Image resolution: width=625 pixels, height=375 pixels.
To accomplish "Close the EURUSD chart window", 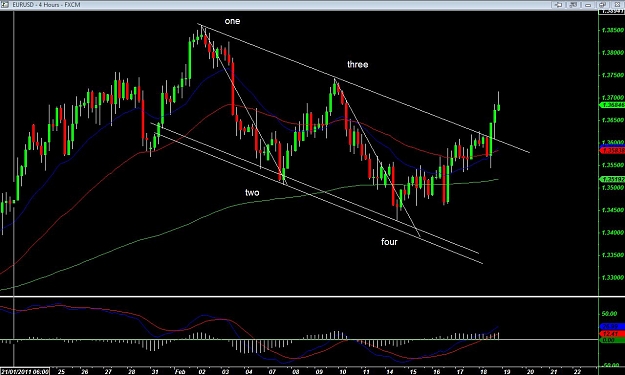I will pyautogui.click(x=617, y=5).
